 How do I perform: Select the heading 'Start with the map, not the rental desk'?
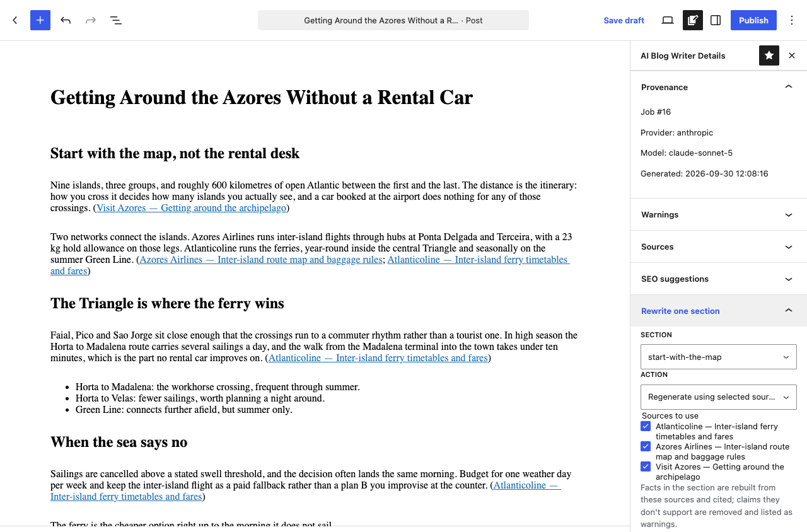coord(175,153)
